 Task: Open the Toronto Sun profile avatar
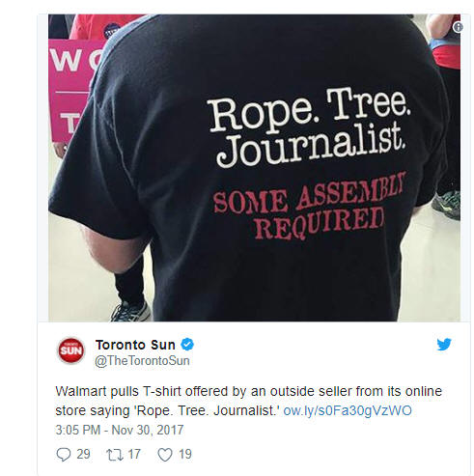pyautogui.click(x=71, y=350)
